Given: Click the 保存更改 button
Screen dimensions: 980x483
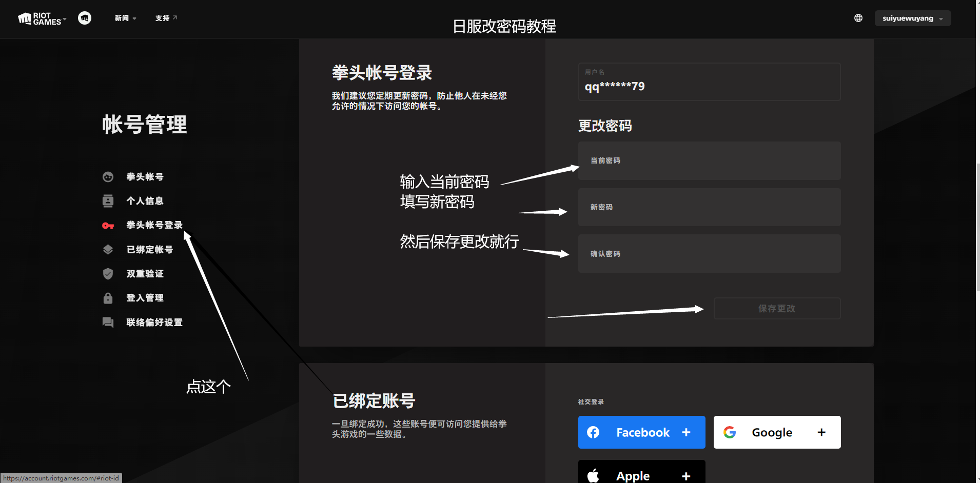Looking at the screenshot, I should [x=777, y=308].
